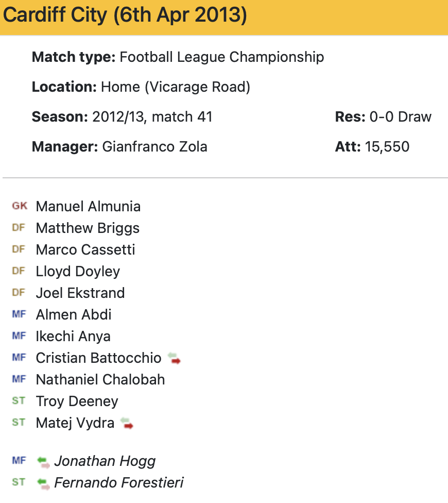Open Ikechi Anya's profile
Viewport: 448px width, 503px height.
[x=73, y=337]
